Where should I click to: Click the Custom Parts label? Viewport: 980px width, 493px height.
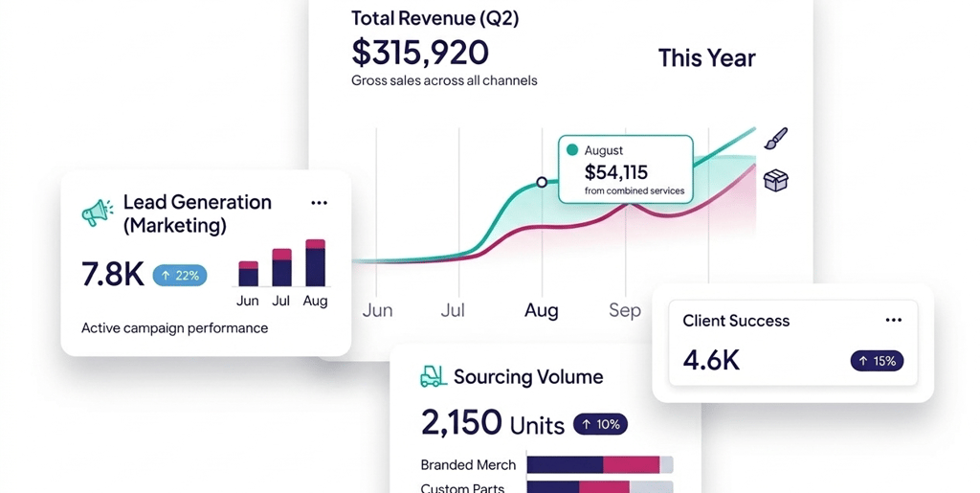pos(462,487)
